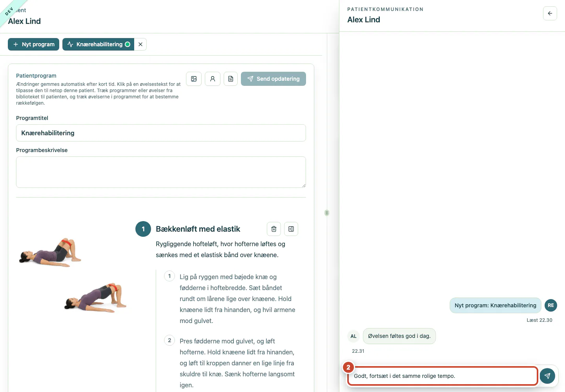565x392 pixels.
Task: Click the chat message input field
Action: tap(443, 376)
